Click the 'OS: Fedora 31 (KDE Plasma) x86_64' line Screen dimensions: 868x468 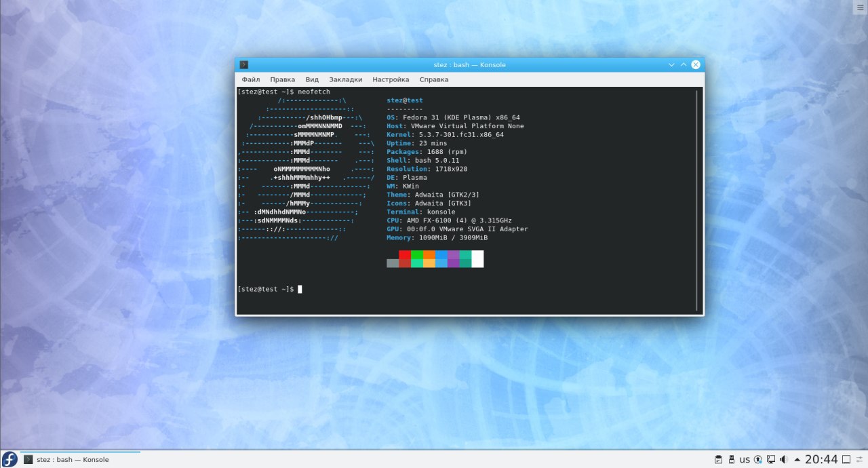point(453,117)
